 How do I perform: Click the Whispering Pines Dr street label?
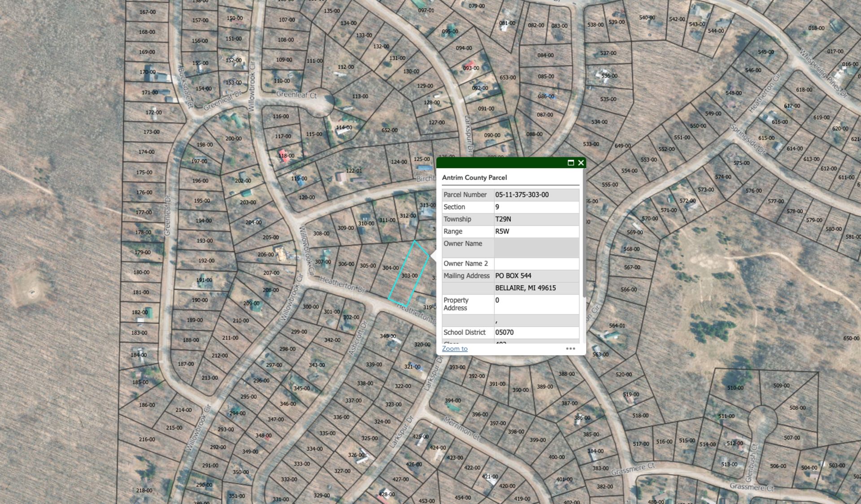tap(824, 74)
